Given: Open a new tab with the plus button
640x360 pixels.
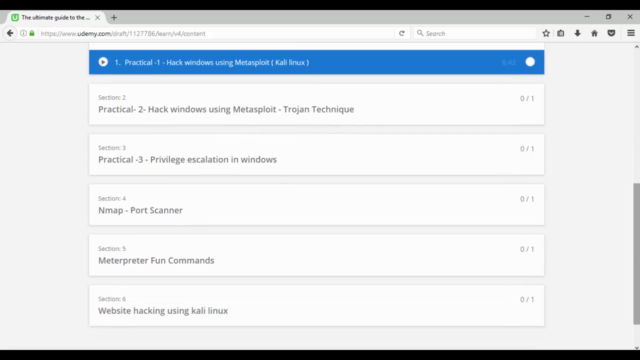Looking at the screenshot, I should pyautogui.click(x=114, y=18).
